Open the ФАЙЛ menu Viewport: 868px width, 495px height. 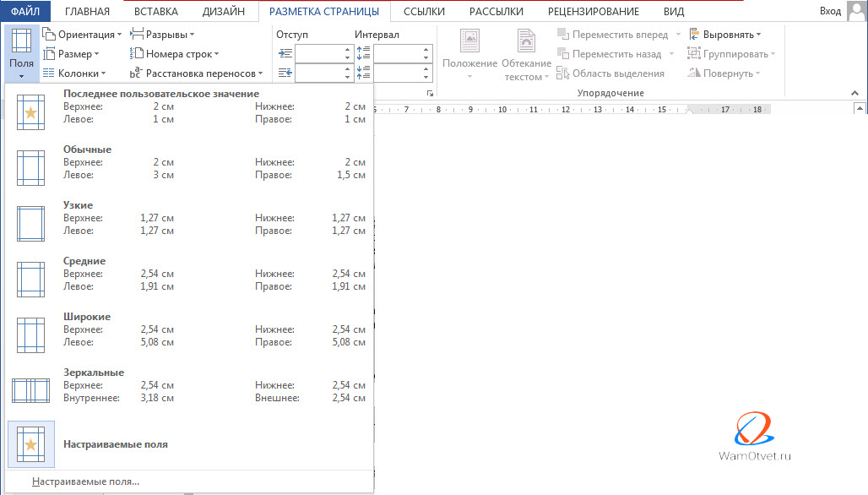point(25,11)
